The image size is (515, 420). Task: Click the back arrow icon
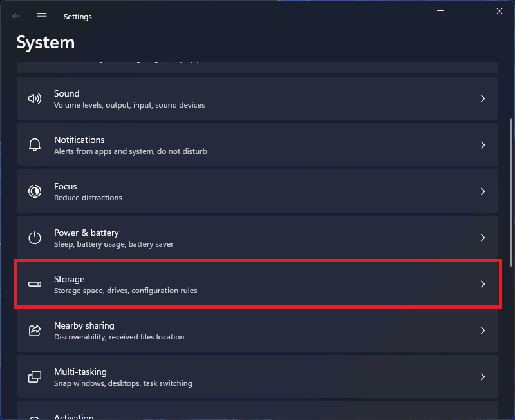tap(15, 16)
